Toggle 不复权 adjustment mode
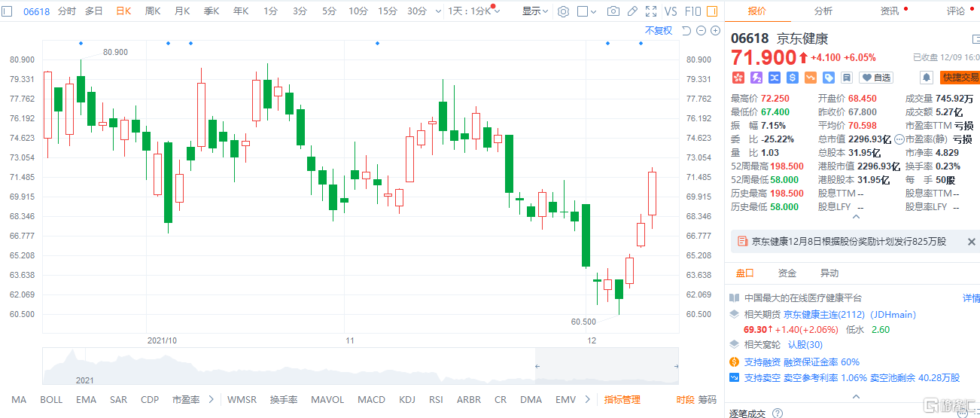Screen dimensions: 980x418 pyautogui.click(x=659, y=30)
